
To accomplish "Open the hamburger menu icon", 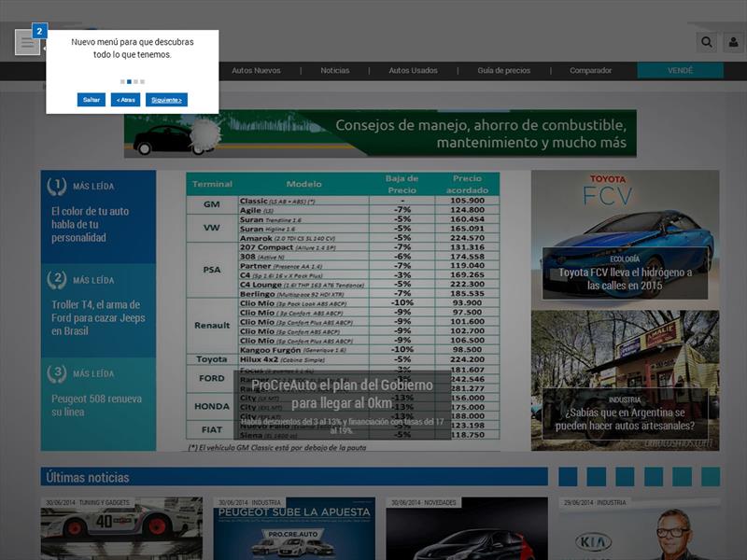I will (27, 43).
